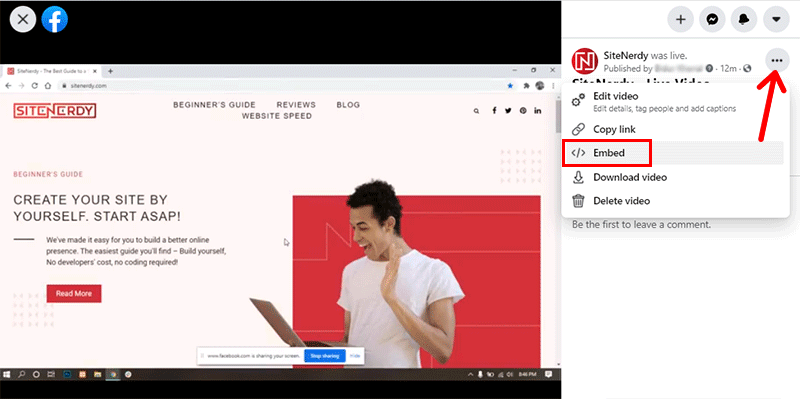Open REVIEWS nav item
800x399 pixels.
(296, 105)
